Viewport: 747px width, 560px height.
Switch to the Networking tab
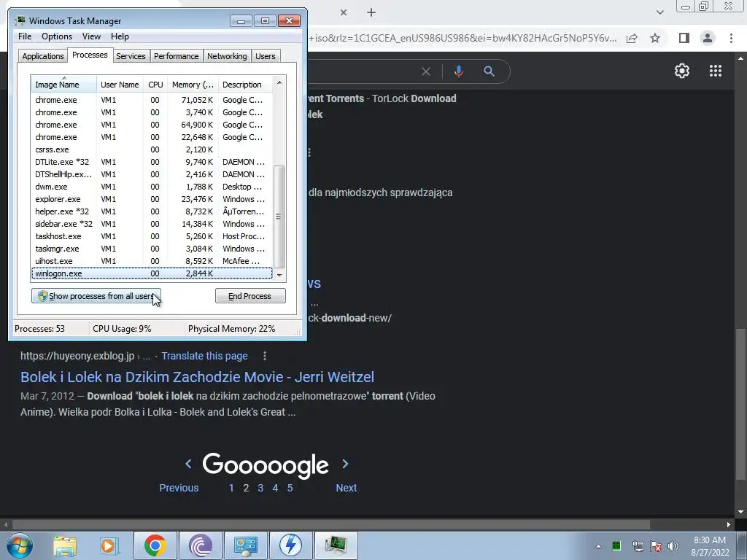coord(227,56)
